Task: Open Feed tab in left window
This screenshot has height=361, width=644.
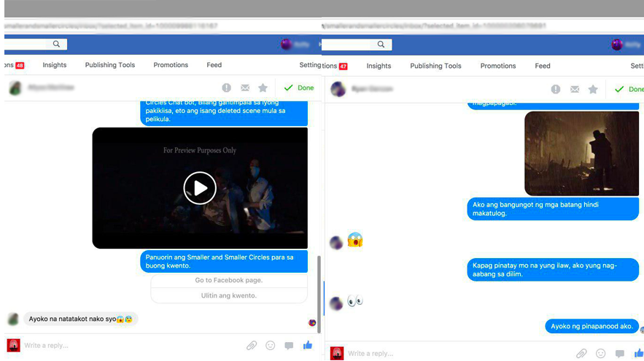Action: pyautogui.click(x=214, y=65)
